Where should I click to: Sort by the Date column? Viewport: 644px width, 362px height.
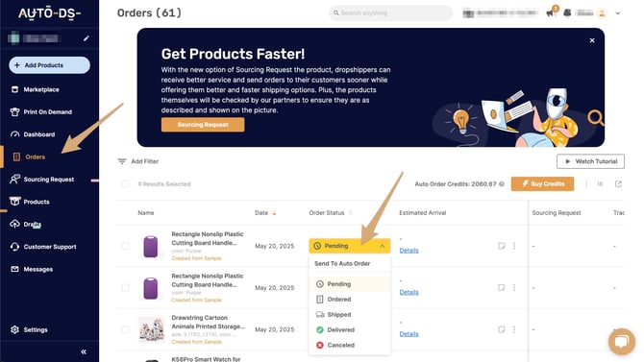pyautogui.click(x=265, y=212)
